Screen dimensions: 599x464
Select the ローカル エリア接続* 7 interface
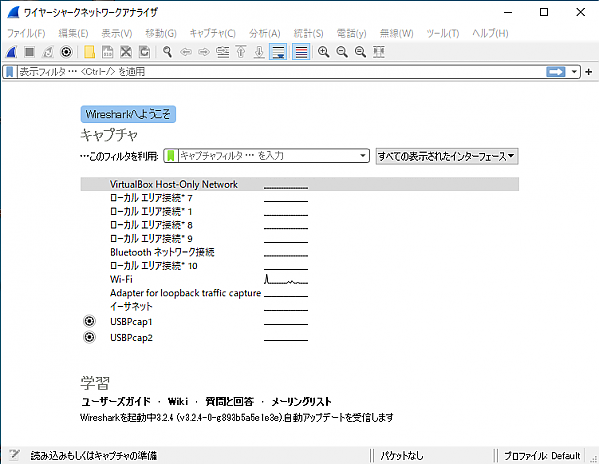(x=300, y=198)
